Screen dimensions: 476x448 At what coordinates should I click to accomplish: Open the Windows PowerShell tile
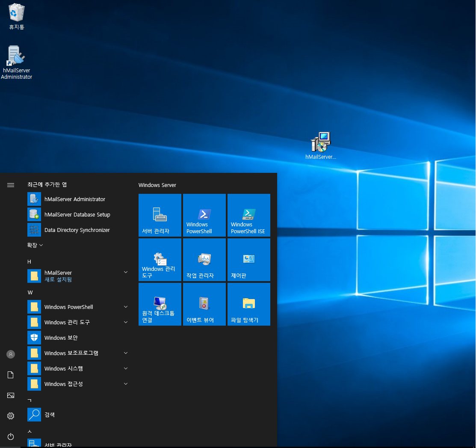click(x=204, y=215)
